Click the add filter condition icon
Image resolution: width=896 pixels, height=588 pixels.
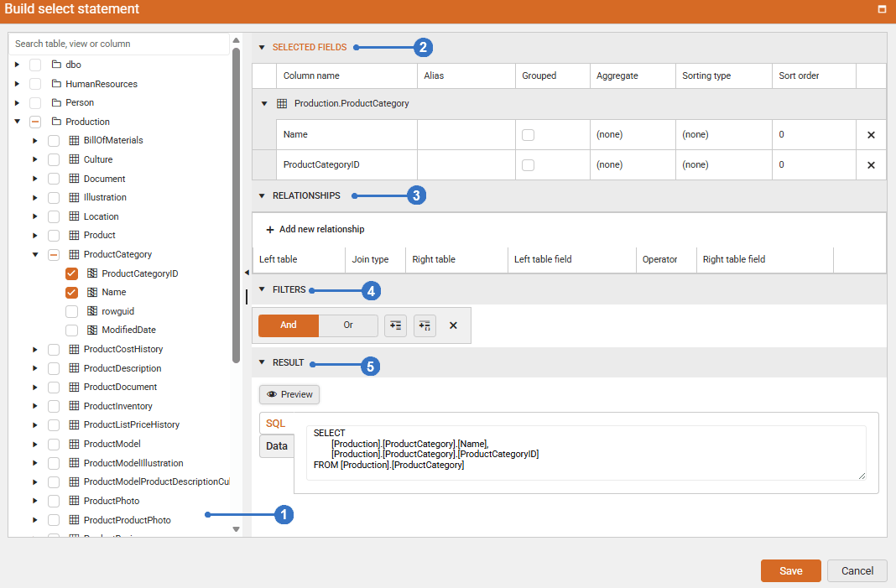point(395,325)
